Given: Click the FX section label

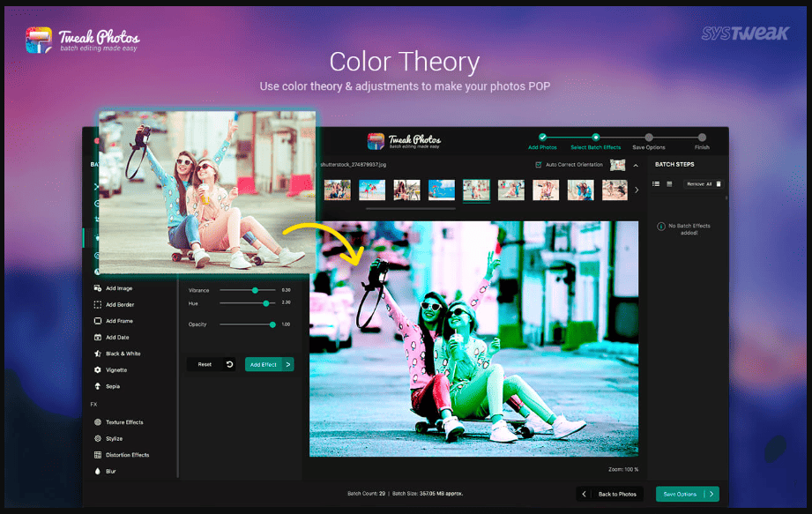Looking at the screenshot, I should [x=93, y=405].
